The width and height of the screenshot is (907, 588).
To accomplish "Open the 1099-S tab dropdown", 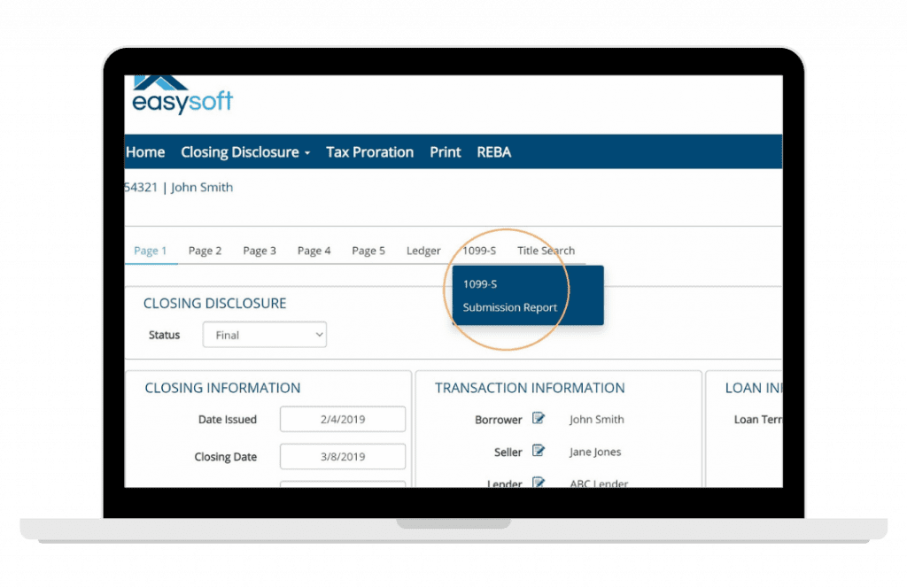I will pyautogui.click(x=479, y=251).
